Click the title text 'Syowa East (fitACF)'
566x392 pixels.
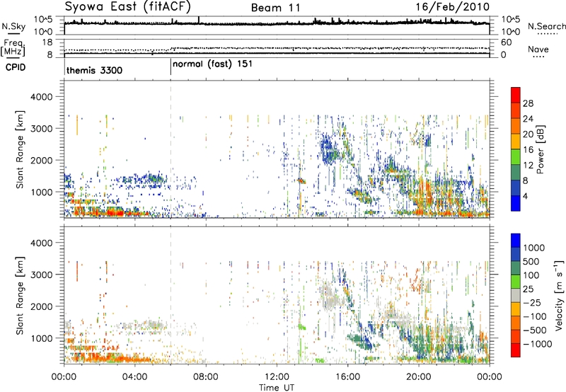pos(128,7)
